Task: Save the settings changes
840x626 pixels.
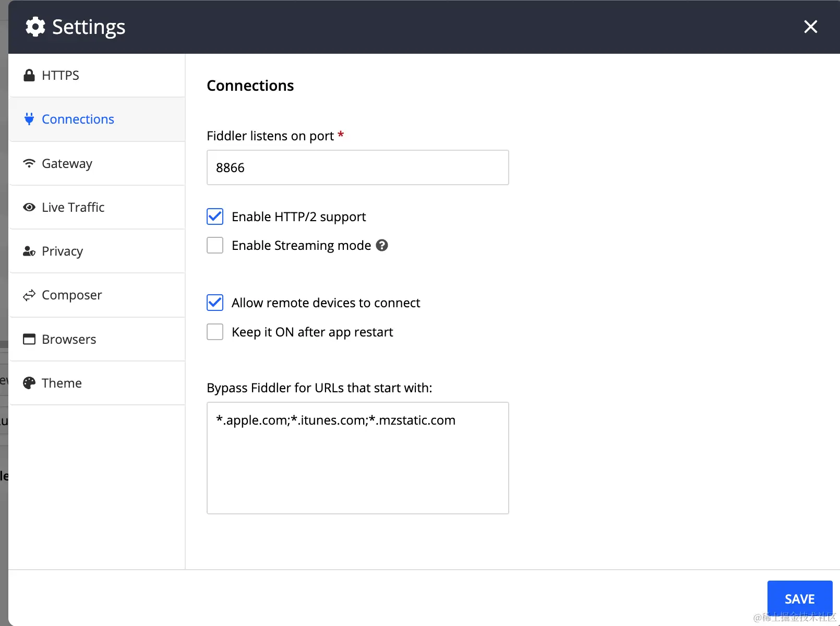Action: pyautogui.click(x=799, y=598)
